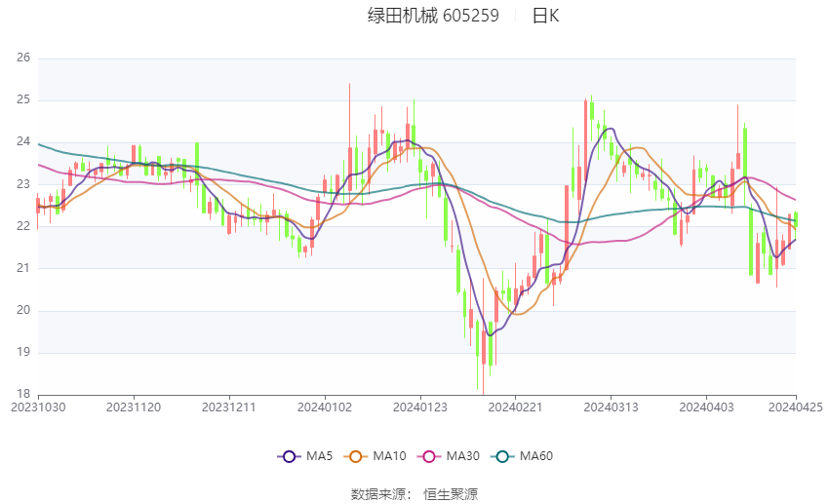Image resolution: width=829 pixels, height=504 pixels.
Task: Click y-axis value 25
Action: click(23, 99)
